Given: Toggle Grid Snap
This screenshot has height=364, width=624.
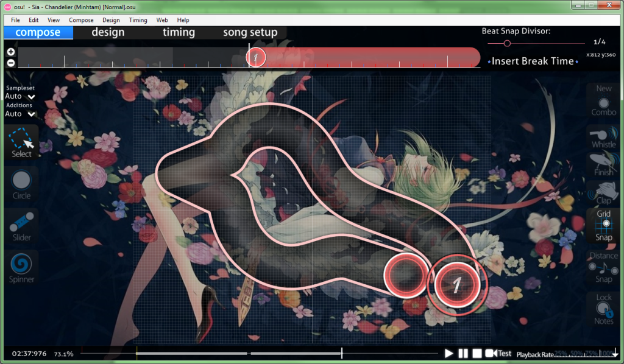Looking at the screenshot, I should click(603, 225).
